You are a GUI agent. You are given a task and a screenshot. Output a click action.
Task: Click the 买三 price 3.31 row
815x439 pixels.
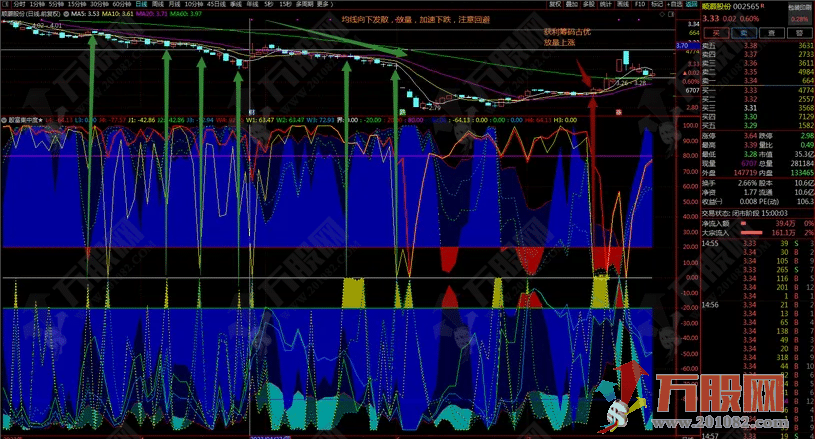coord(758,108)
